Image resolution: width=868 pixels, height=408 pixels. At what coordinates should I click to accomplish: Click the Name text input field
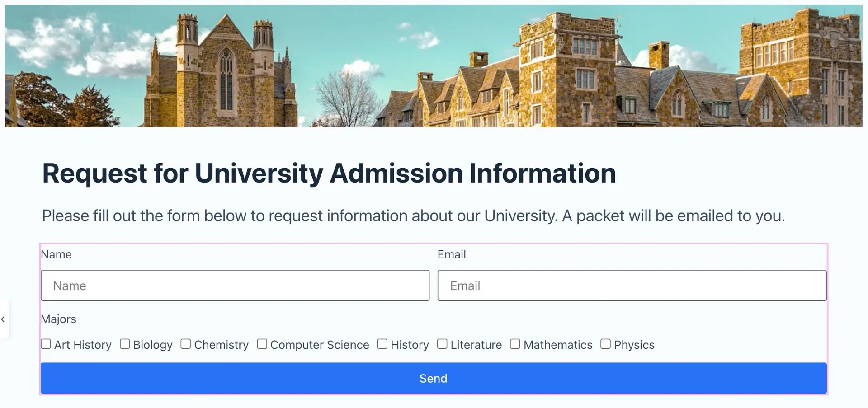point(235,286)
